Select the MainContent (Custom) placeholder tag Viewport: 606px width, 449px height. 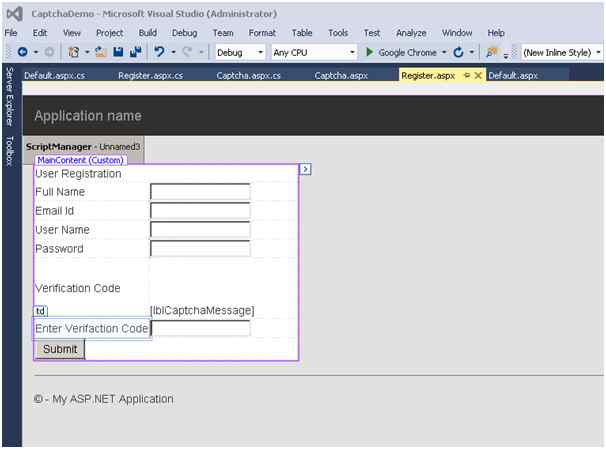[x=80, y=160]
